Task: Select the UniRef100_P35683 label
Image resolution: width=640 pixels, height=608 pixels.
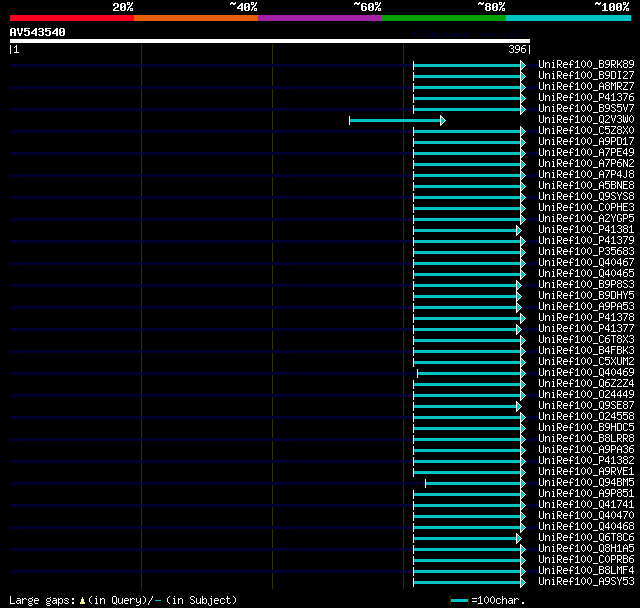Action: click(x=586, y=252)
